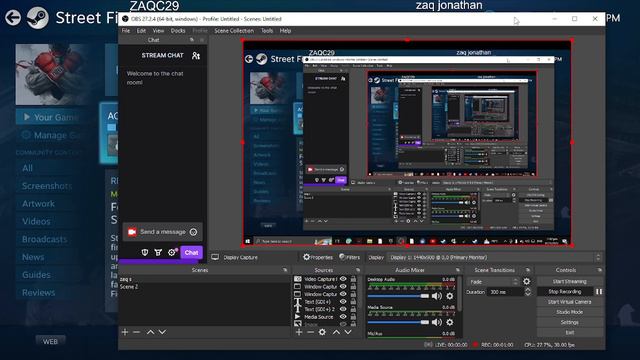Open the chat shield moderation icon
Image resolution: width=640 pixels, height=360 pixels.
coord(144,253)
